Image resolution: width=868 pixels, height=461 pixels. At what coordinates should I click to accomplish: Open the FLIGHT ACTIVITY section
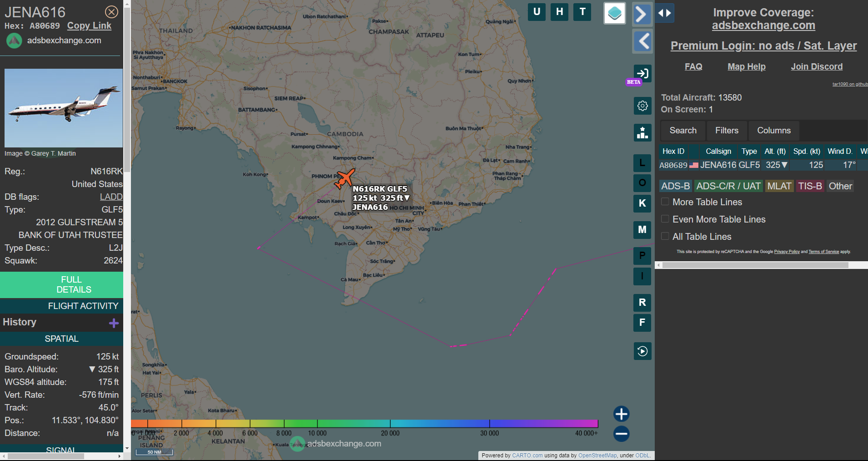coord(62,306)
